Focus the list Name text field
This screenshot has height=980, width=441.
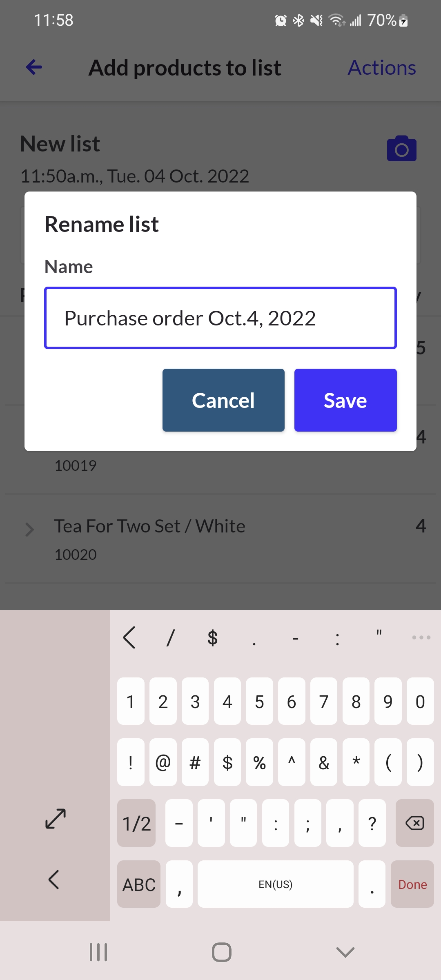click(x=220, y=318)
